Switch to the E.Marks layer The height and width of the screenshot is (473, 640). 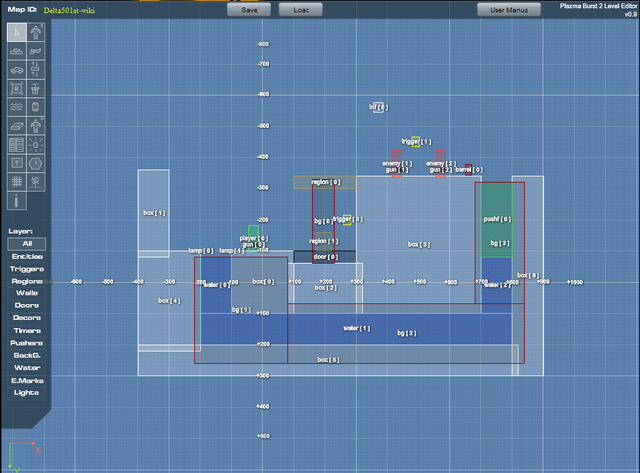[27, 381]
